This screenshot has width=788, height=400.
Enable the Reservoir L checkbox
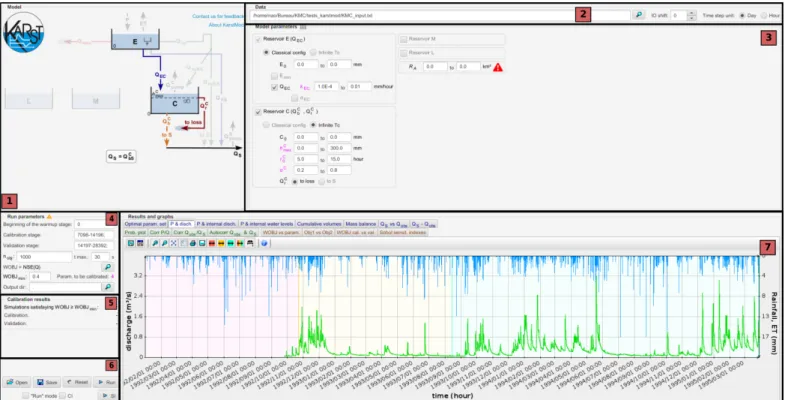click(404, 53)
